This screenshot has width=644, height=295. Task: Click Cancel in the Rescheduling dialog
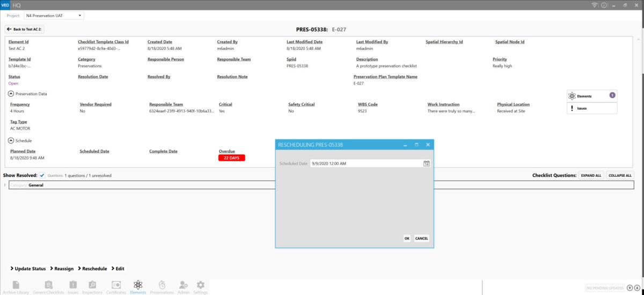tap(421, 238)
